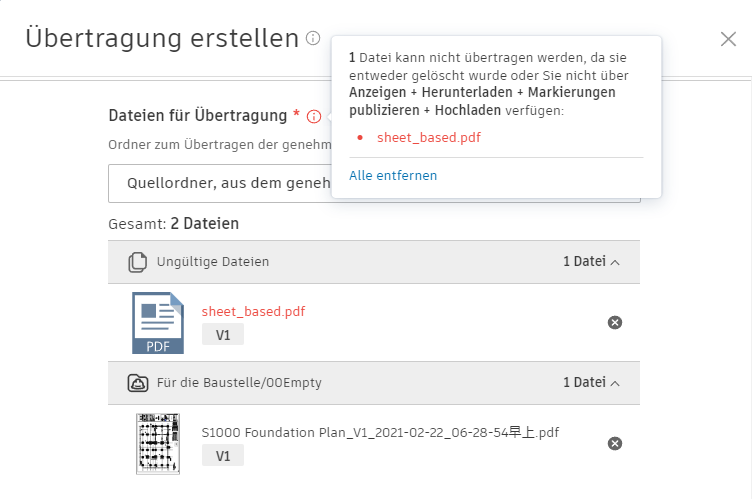This screenshot has width=752, height=499.
Task: Click the Für die Baustelle/00Empty folder label
Action: click(x=239, y=383)
